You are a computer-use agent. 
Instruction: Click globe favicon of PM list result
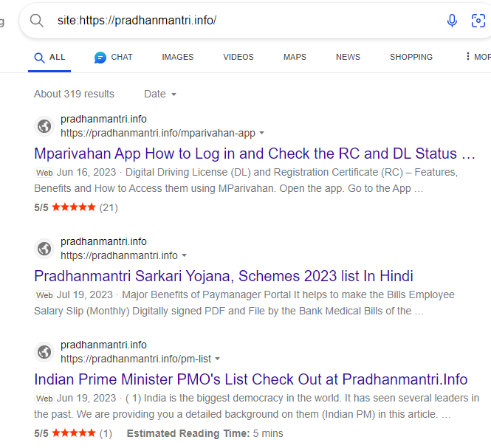pyautogui.click(x=44, y=352)
